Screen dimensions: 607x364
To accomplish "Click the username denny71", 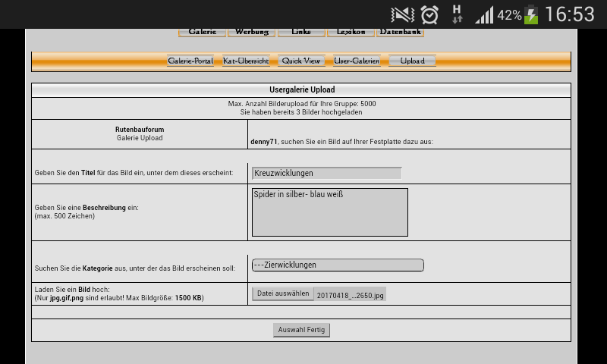I will 263,142.
